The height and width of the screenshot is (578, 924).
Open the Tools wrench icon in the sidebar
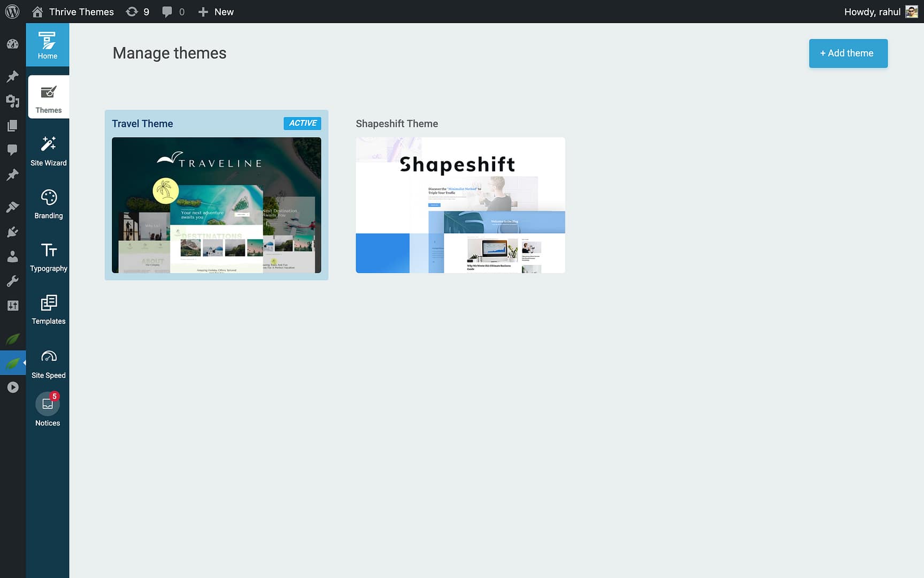[x=12, y=280]
